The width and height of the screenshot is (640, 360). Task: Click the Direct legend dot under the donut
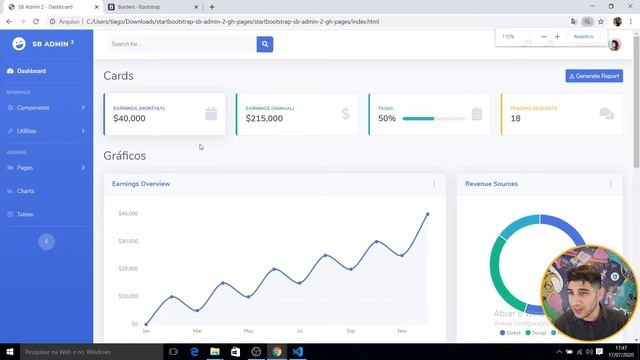coord(502,333)
